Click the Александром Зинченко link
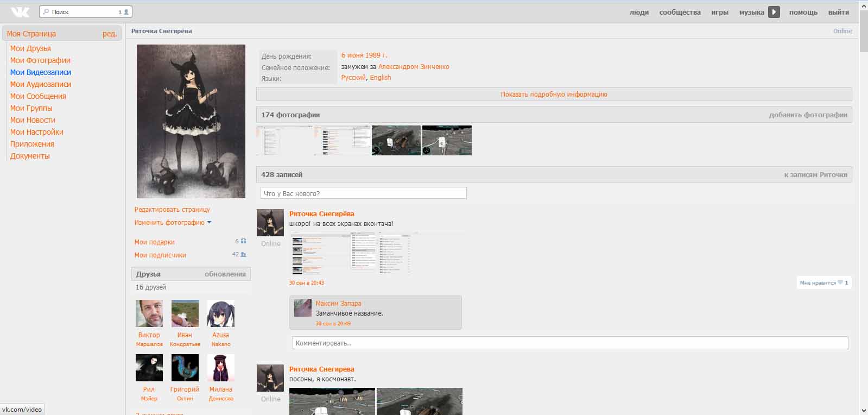Viewport: 868px width, 415px height. coord(414,67)
